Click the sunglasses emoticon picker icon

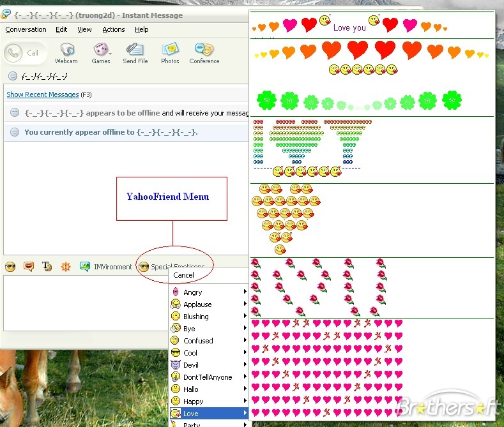[x=10, y=266]
